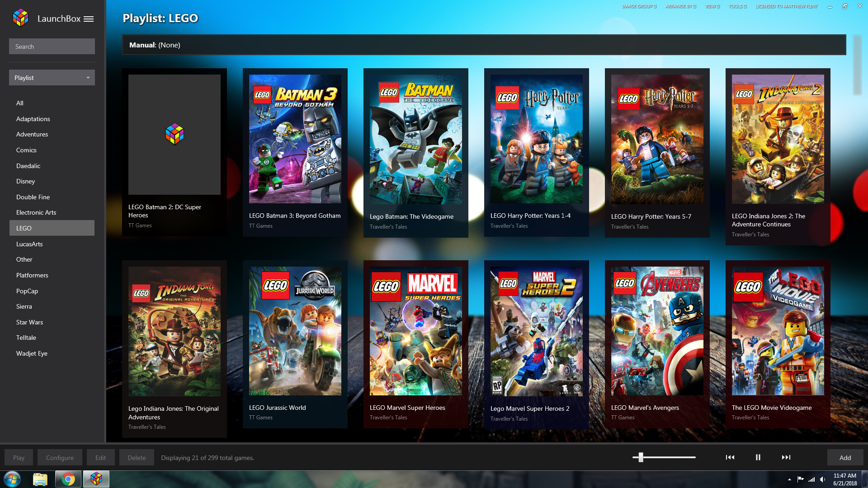Viewport: 868px width, 488px height.
Task: Select the Comics playlist
Action: pos(52,150)
